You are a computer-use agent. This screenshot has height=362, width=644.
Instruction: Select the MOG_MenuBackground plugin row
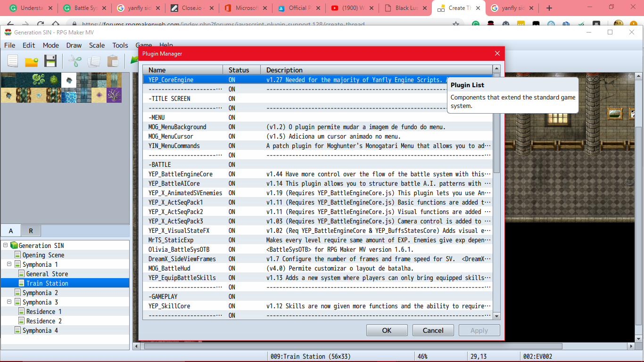318,127
